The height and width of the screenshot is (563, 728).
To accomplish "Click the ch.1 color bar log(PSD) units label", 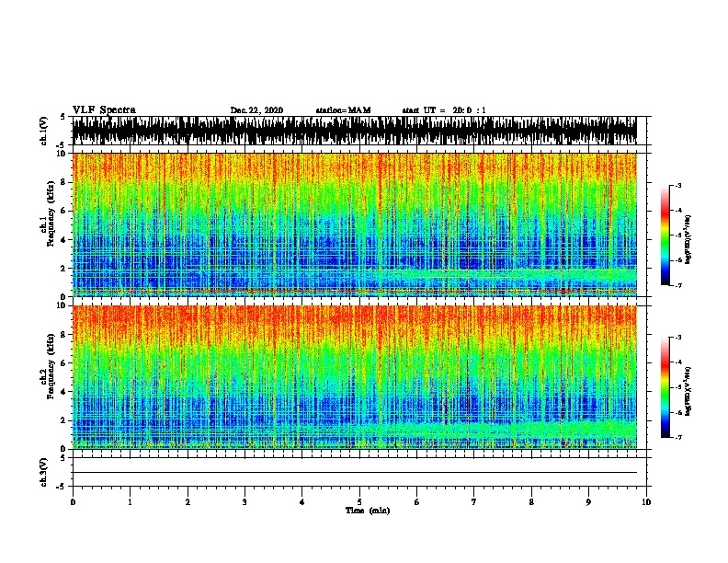I will [x=688, y=240].
